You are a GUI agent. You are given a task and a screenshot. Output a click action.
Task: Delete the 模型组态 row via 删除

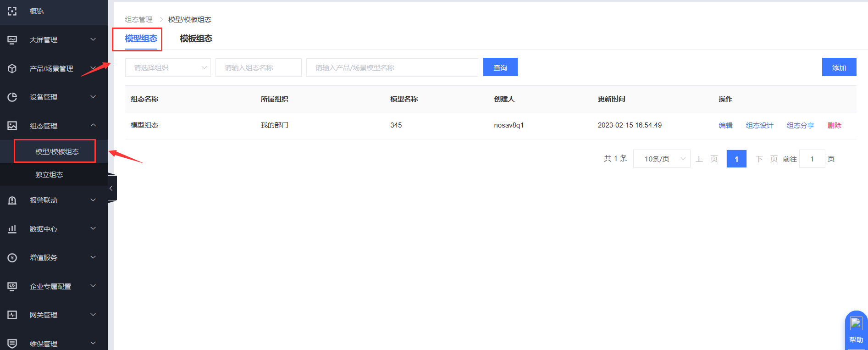coord(834,126)
